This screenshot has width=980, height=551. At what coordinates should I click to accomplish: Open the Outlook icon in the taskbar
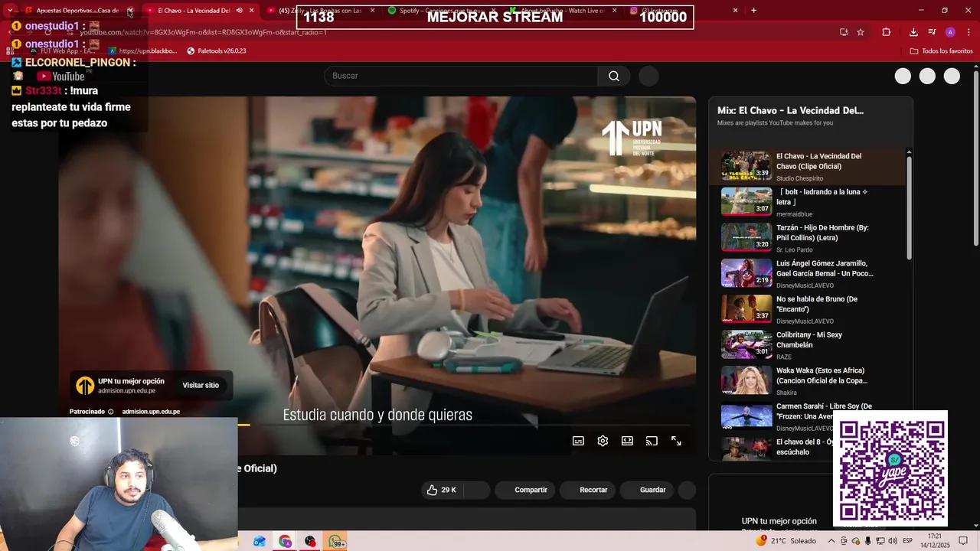[x=260, y=541]
